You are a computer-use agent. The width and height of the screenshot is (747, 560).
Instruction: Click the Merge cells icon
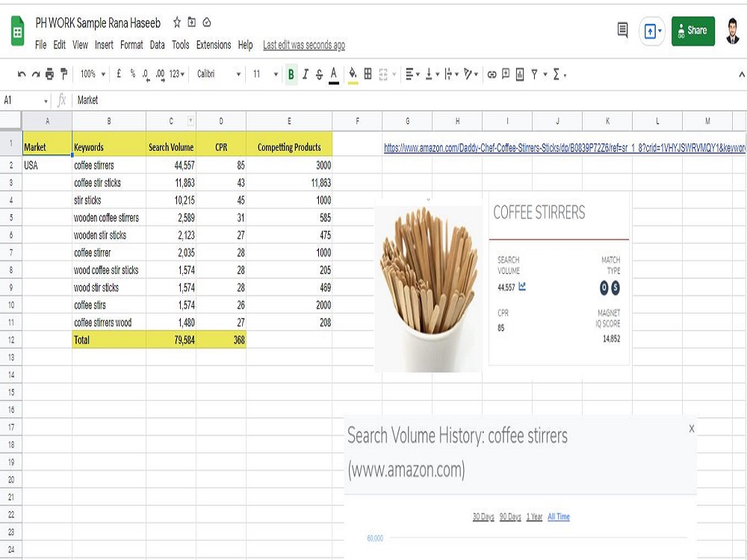[x=383, y=74]
